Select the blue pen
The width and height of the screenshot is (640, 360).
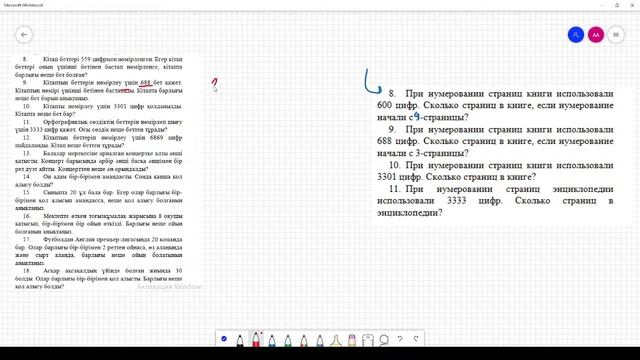pos(271,340)
